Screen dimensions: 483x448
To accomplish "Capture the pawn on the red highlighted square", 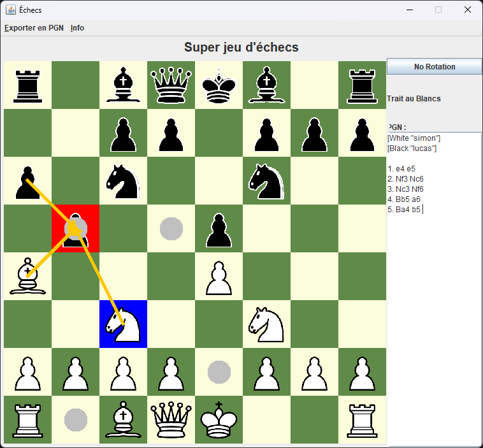I will coord(76,229).
